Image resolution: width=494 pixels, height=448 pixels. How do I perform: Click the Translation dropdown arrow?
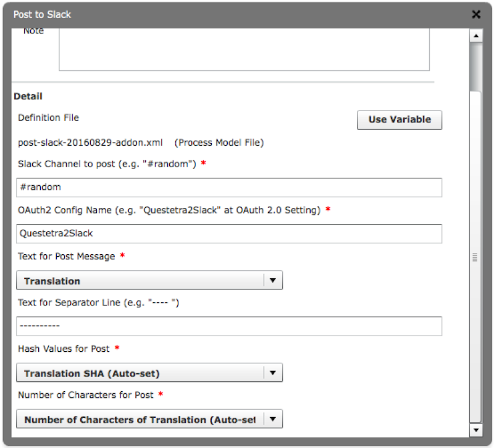tap(272, 280)
